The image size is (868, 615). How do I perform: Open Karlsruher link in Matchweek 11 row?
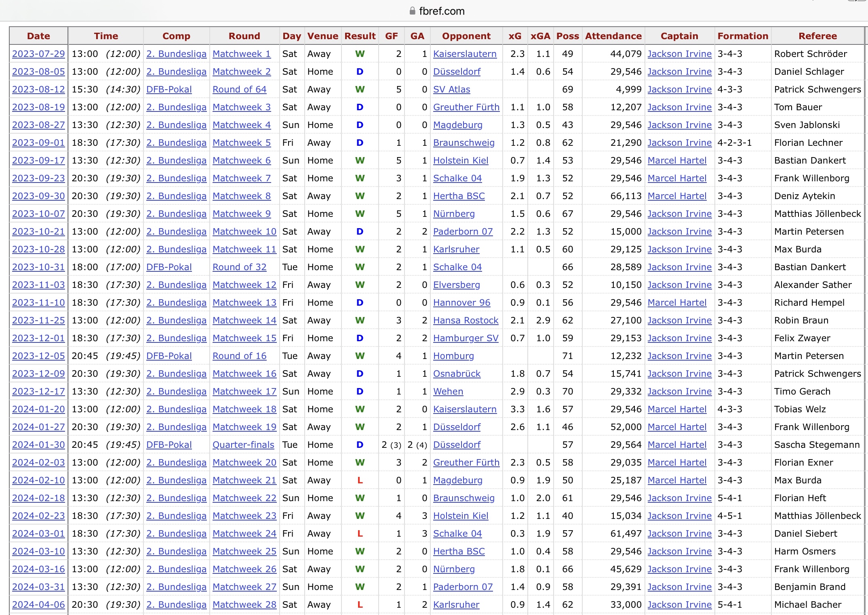click(456, 249)
